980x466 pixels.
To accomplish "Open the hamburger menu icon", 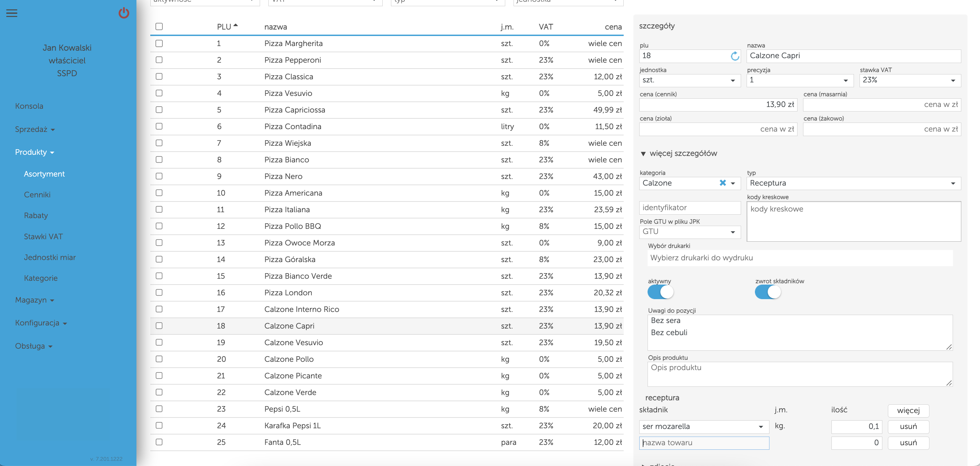I will 12,13.
